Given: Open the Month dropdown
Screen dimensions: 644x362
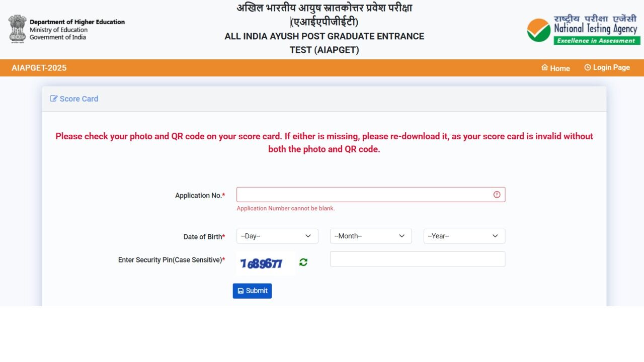Looking at the screenshot, I should coord(371,236).
